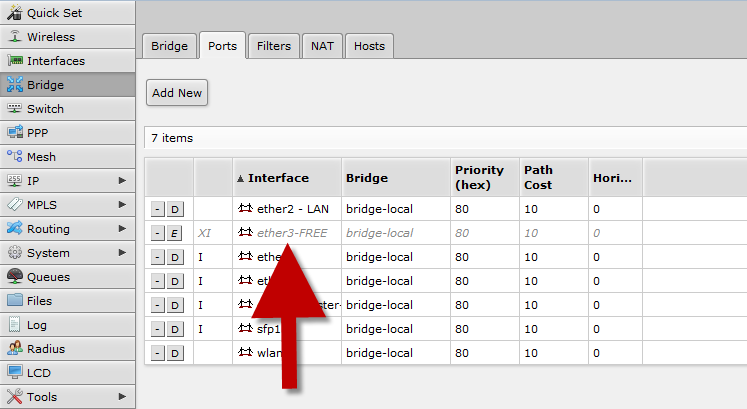Click the Mesh icon in sidebar

15,156
